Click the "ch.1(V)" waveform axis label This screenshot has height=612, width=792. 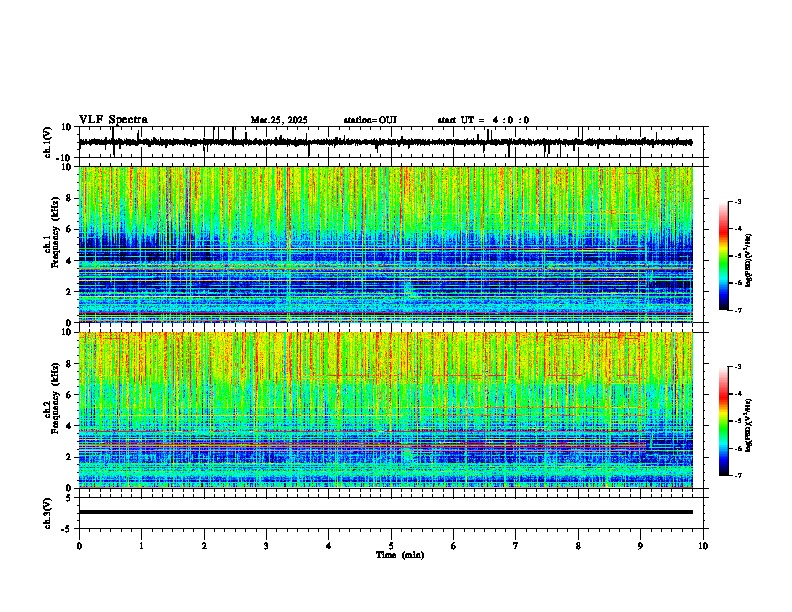[x=48, y=142]
